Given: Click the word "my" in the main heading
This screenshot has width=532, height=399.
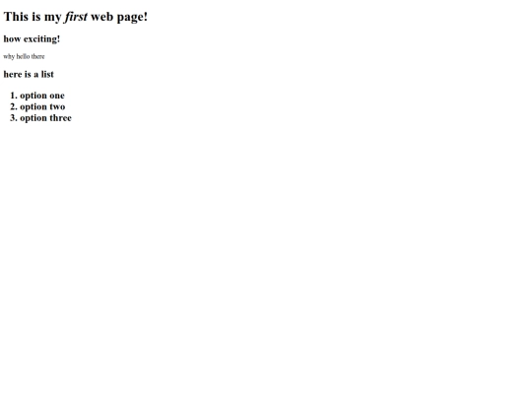Looking at the screenshot, I should click(52, 18).
